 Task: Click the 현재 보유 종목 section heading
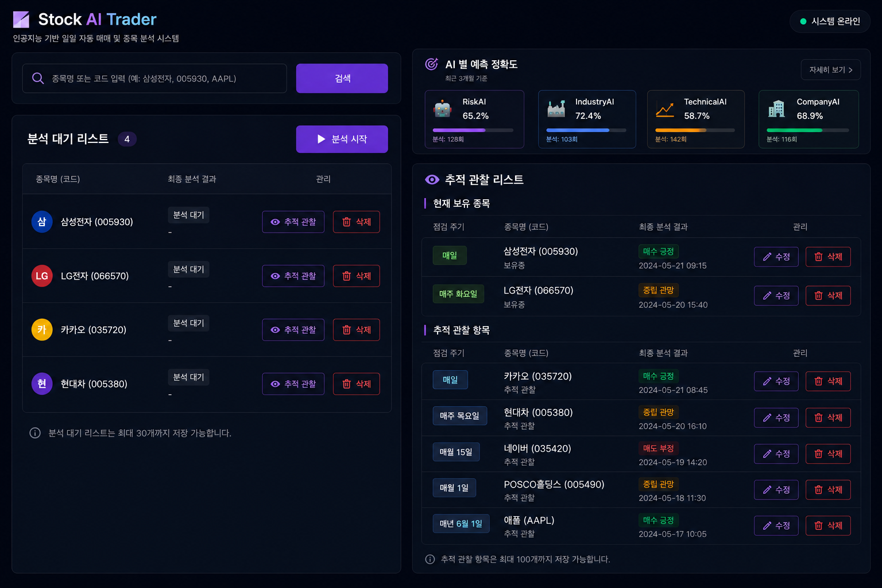(x=461, y=203)
